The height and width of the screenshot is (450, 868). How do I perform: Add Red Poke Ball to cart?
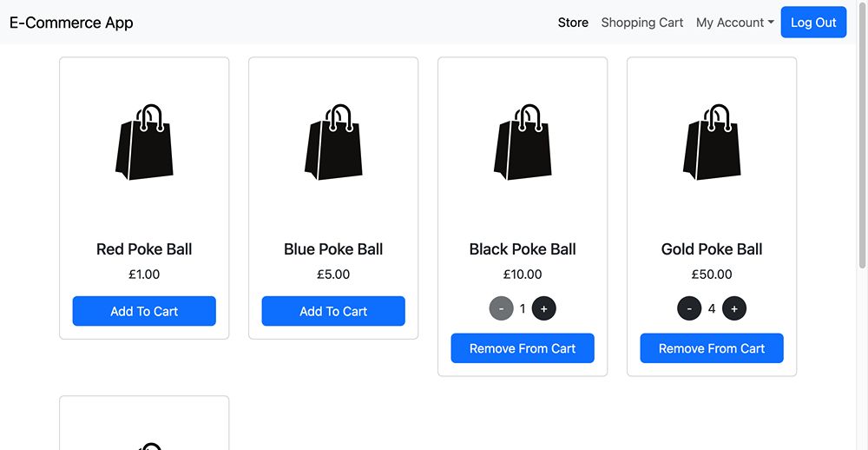point(144,311)
